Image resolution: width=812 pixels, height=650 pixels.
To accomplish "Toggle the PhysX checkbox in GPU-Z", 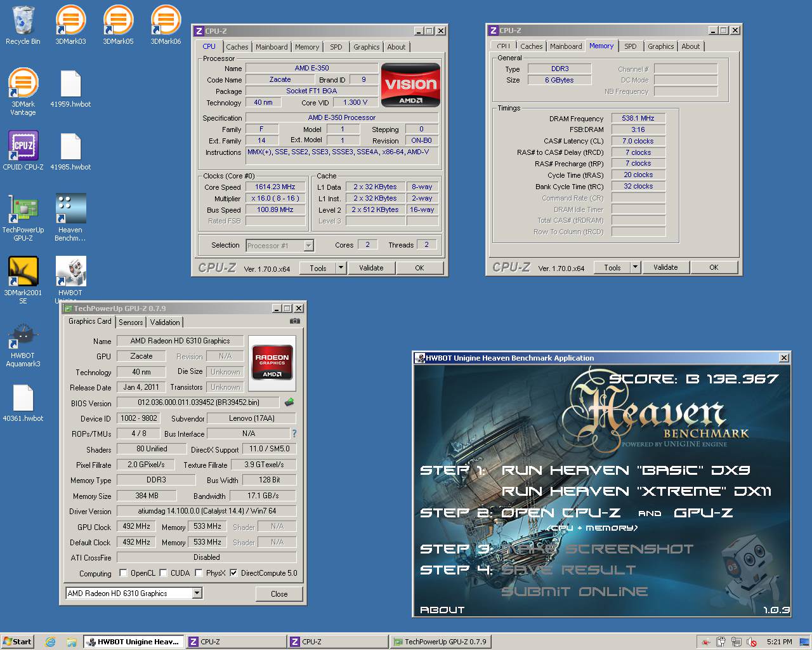I will point(199,573).
